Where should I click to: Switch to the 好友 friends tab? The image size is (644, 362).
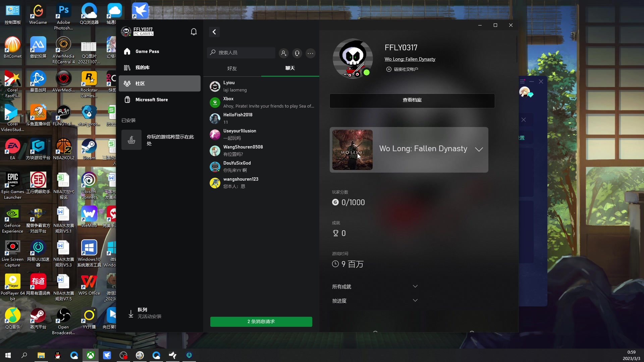tap(232, 68)
